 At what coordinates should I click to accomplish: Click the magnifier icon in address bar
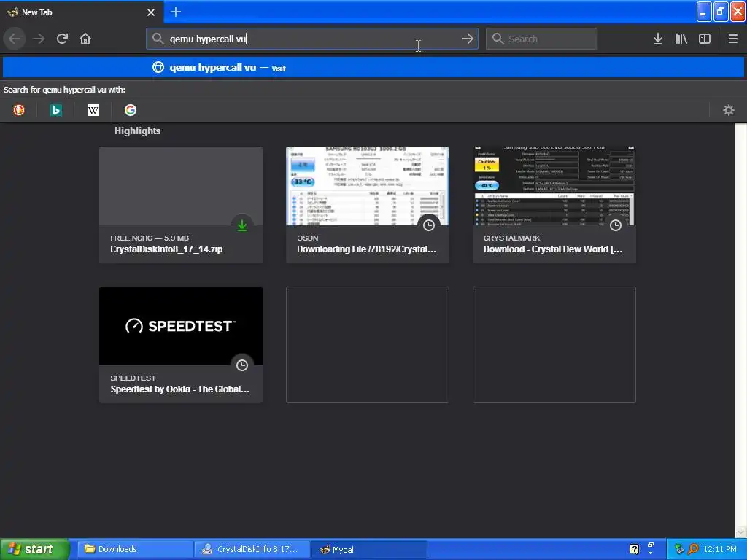158,39
